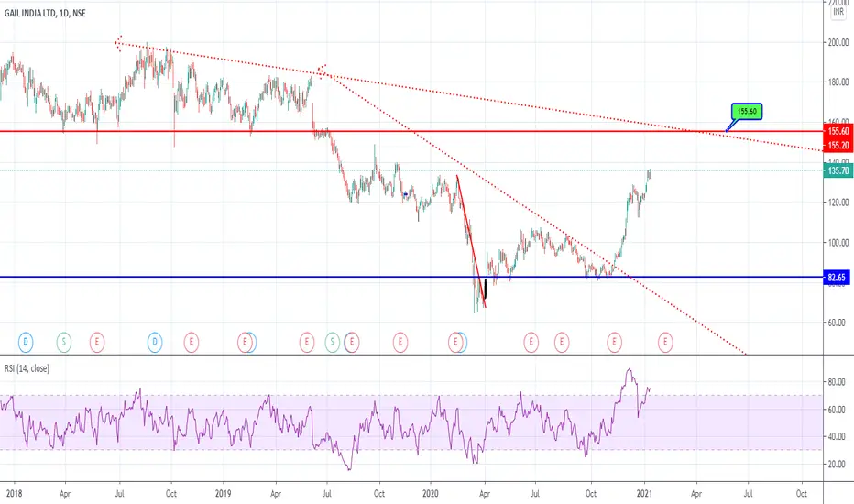Click the INR currency label

pos(838,11)
